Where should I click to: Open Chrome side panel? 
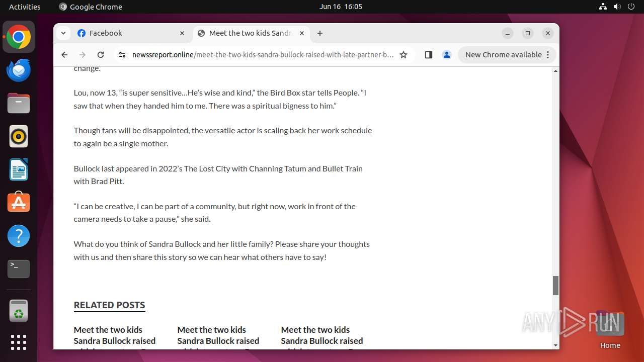pos(428,55)
